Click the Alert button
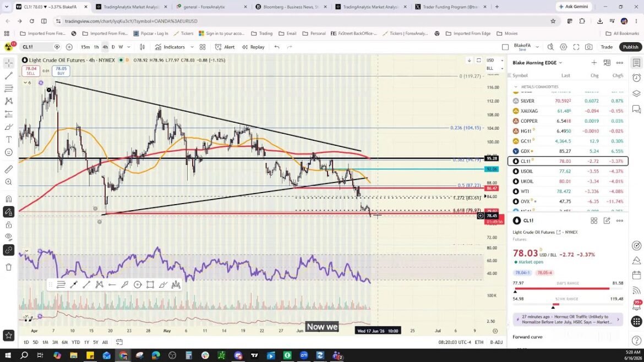This screenshot has width=644, height=362. [225, 47]
